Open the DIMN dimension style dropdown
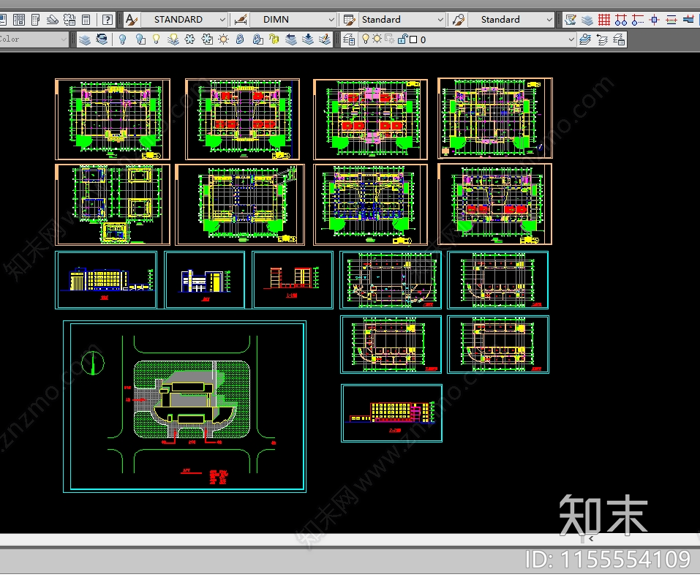Image resolution: width=700 pixels, height=588 pixels. (x=331, y=20)
